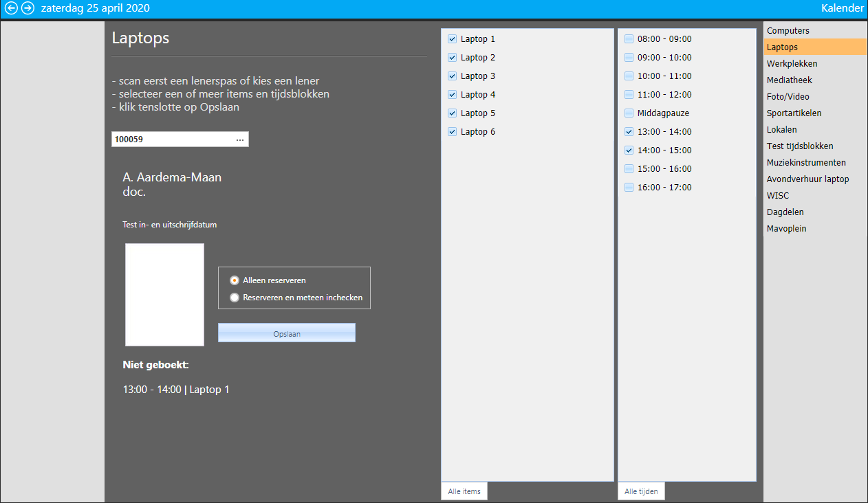Screen dimensions: 868x503
Task: Open the Kalender view
Action: tap(842, 8)
